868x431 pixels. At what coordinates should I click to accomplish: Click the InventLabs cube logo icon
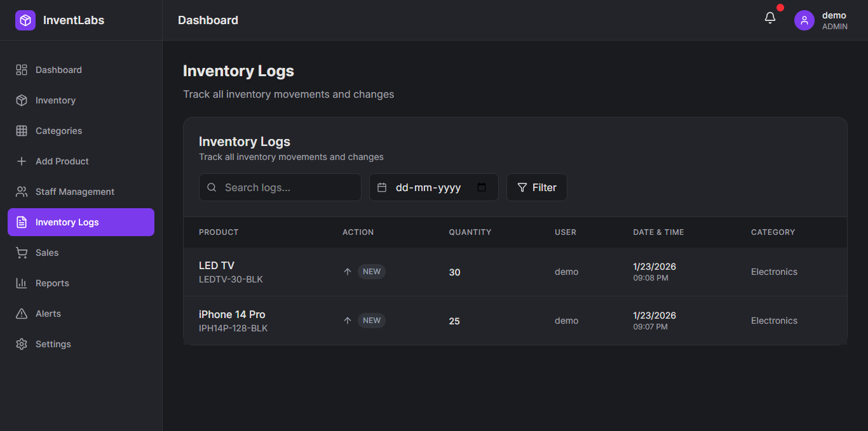(x=25, y=20)
